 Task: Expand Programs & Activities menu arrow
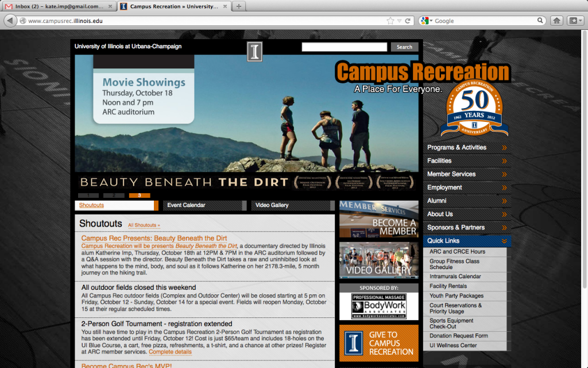click(504, 148)
